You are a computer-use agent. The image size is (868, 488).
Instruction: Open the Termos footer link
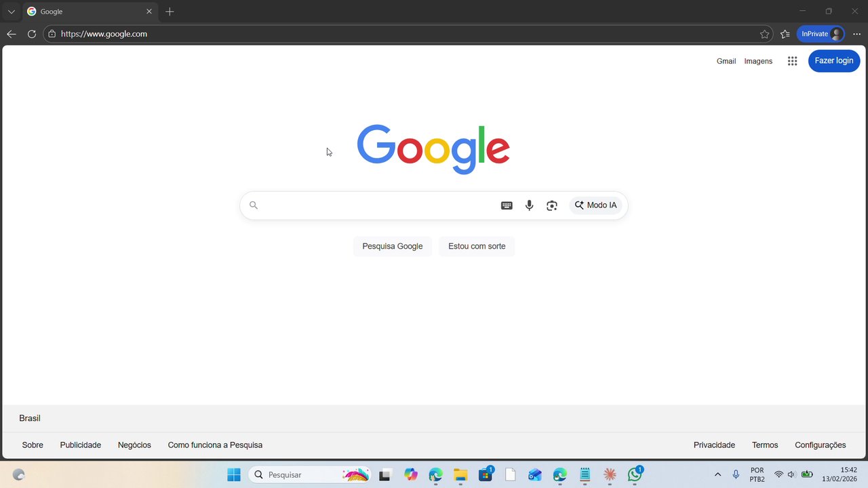pyautogui.click(x=765, y=445)
